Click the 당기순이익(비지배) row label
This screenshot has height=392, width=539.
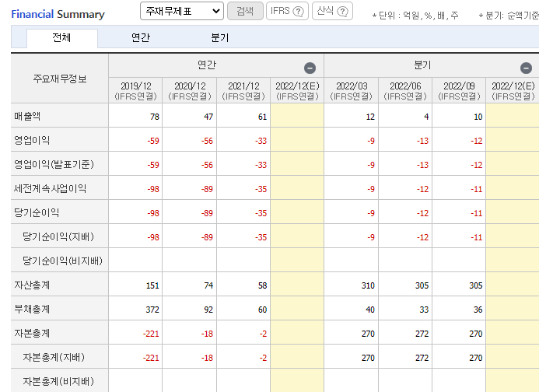(x=62, y=261)
